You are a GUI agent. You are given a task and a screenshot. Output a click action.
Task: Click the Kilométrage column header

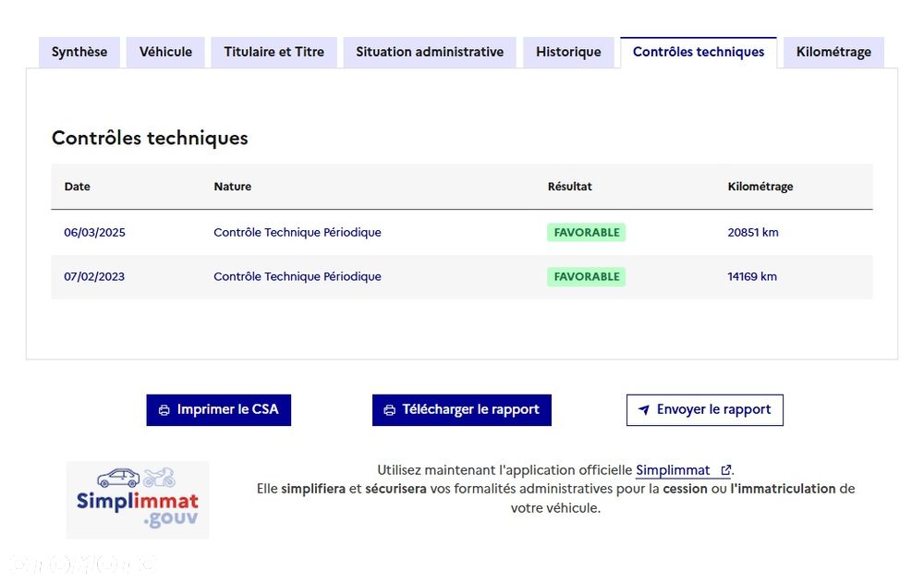[760, 187]
